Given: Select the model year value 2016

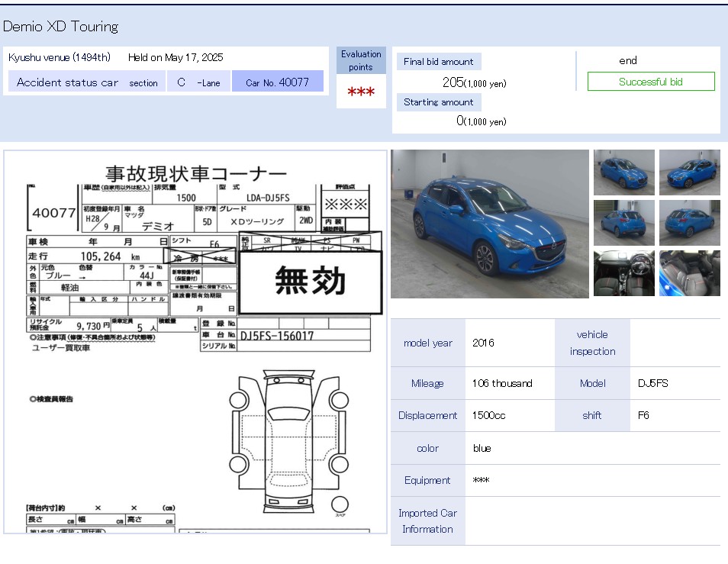Looking at the screenshot, I should point(483,343).
